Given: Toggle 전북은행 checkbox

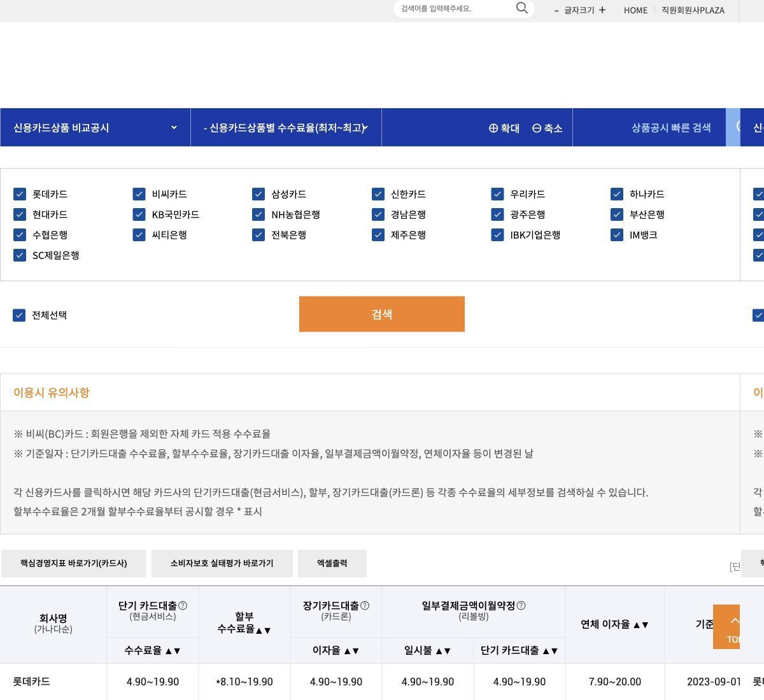Looking at the screenshot, I should 258,235.
